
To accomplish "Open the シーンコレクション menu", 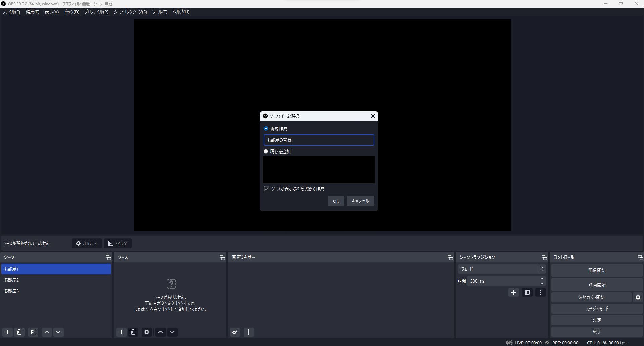I will point(130,12).
